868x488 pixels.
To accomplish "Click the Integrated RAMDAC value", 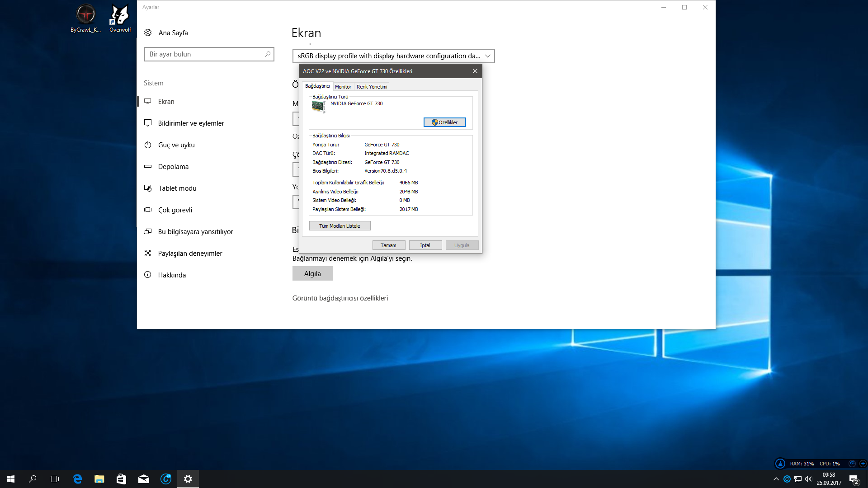I will pyautogui.click(x=387, y=153).
